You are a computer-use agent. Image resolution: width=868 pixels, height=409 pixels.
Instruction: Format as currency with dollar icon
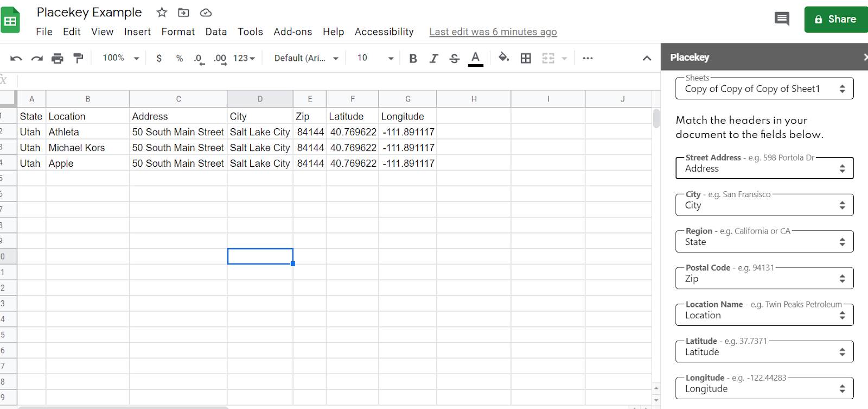(159, 58)
